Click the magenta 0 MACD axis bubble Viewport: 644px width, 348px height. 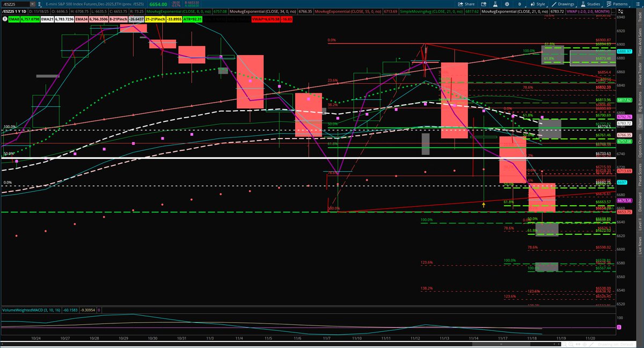click(619, 327)
